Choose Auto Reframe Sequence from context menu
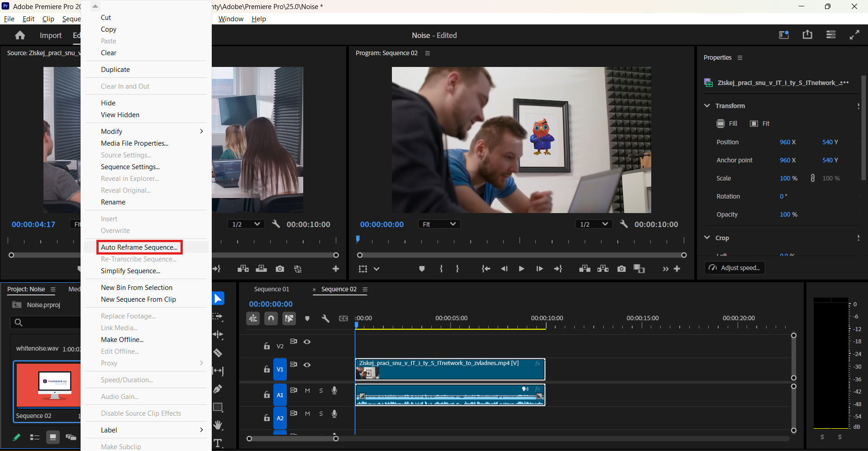 pyautogui.click(x=139, y=247)
